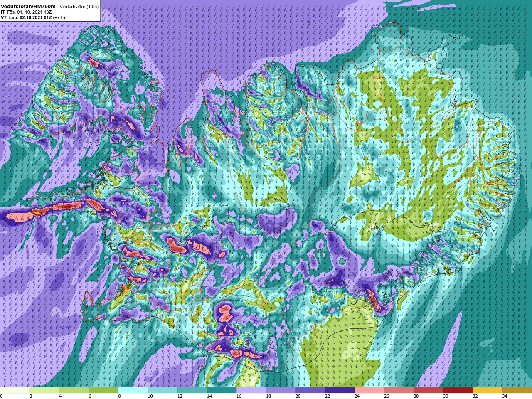Image resolution: width=532 pixels, height=399 pixels.
Task: Click the legend value "30"
Action: coord(445,396)
